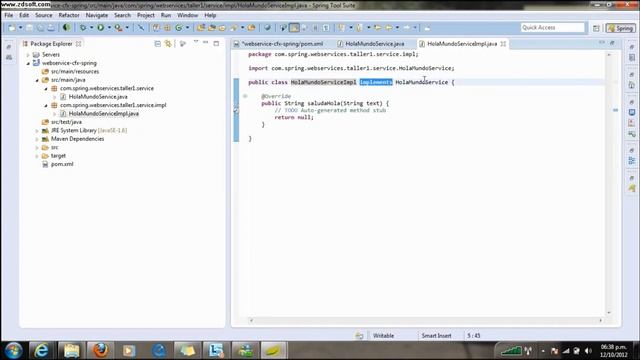The width and height of the screenshot is (640, 360).
Task: Expand the Servers tree node
Action: [x=28, y=55]
